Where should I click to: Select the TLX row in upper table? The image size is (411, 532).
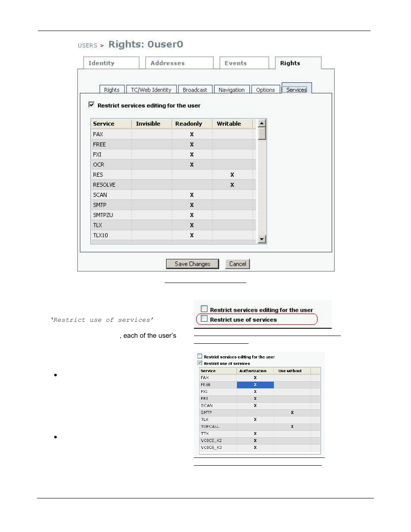[x=174, y=225]
